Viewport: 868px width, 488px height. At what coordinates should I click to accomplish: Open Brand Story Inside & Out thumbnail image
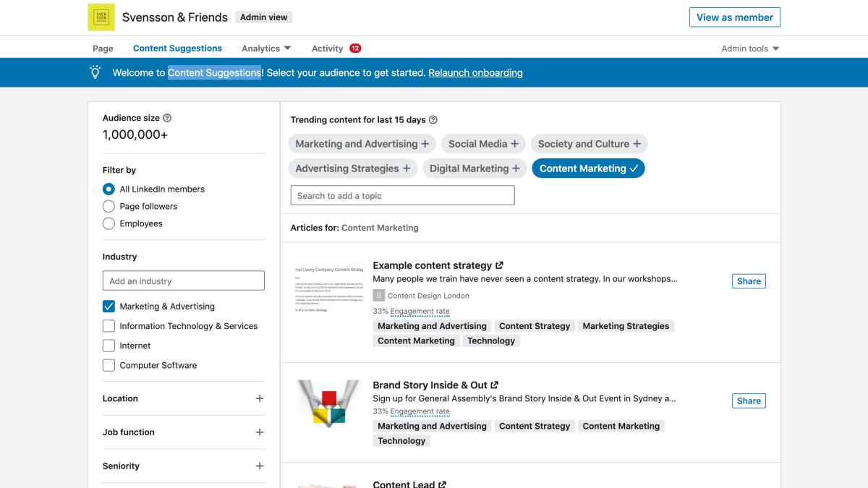click(329, 403)
